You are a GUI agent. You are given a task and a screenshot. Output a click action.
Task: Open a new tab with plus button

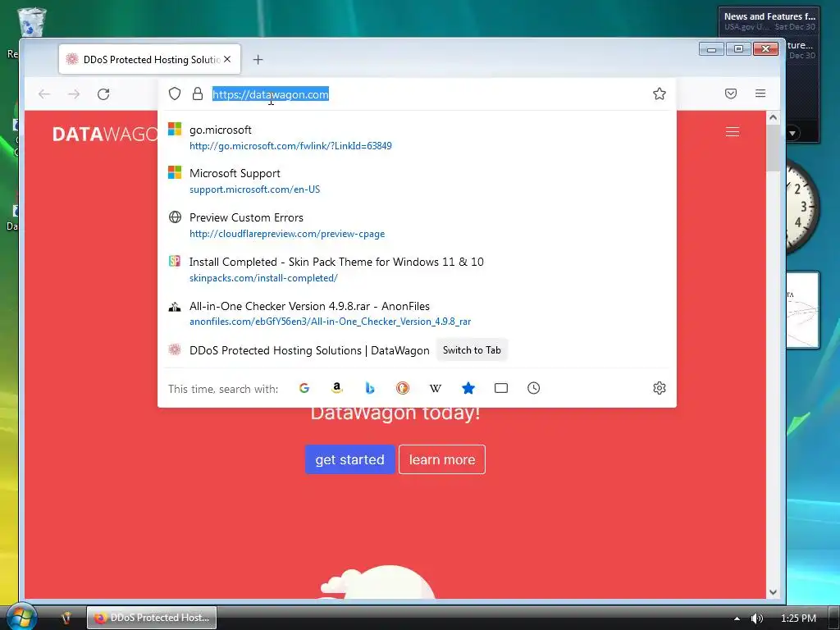coord(258,59)
